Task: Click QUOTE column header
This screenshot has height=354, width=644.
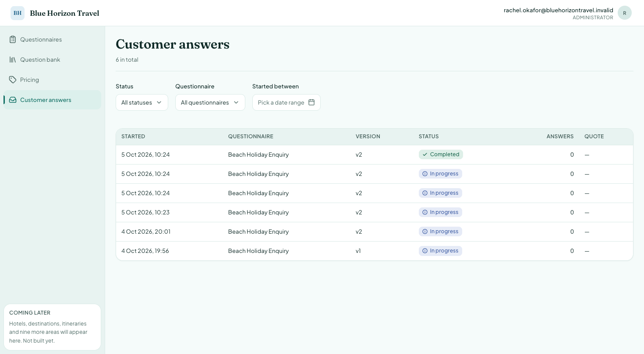Action: (594, 137)
